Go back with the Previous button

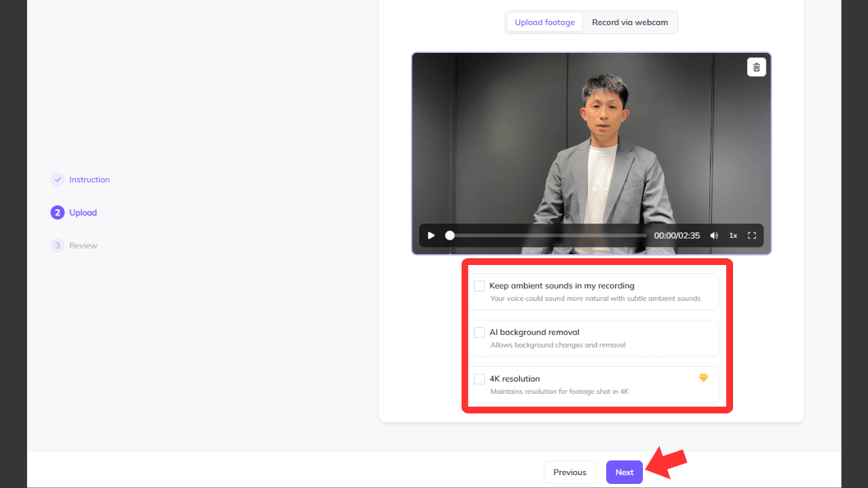[x=570, y=472]
